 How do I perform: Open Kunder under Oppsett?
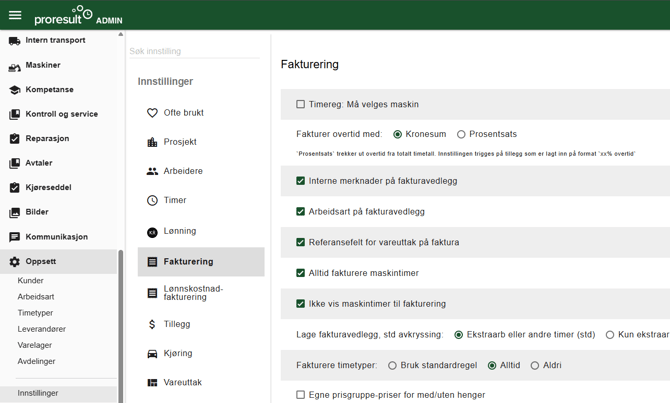click(x=30, y=280)
